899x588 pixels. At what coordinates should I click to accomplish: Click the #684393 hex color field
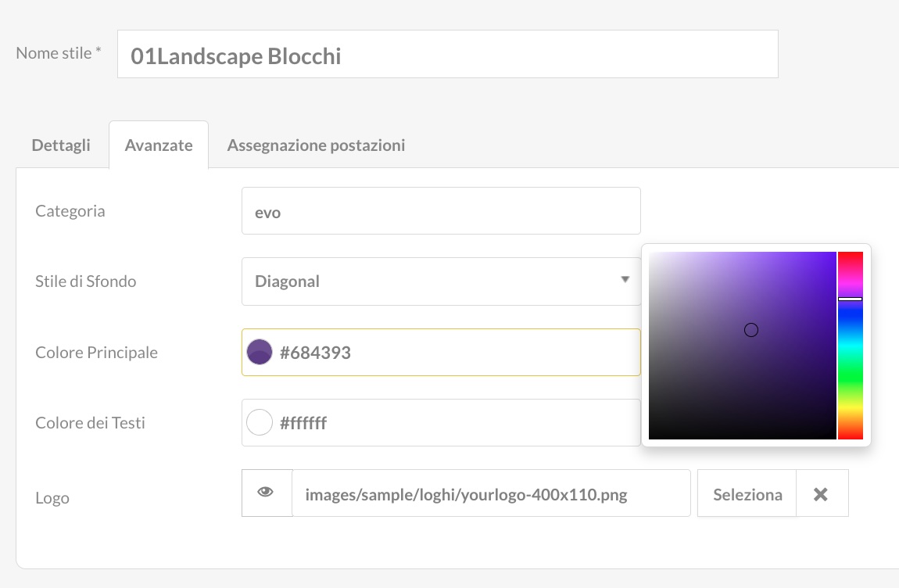(x=441, y=352)
